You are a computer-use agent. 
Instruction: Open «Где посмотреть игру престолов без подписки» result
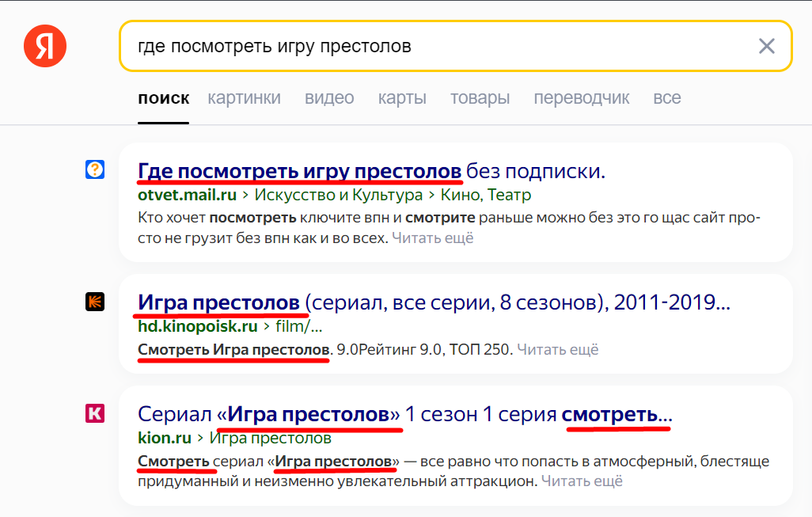point(371,171)
